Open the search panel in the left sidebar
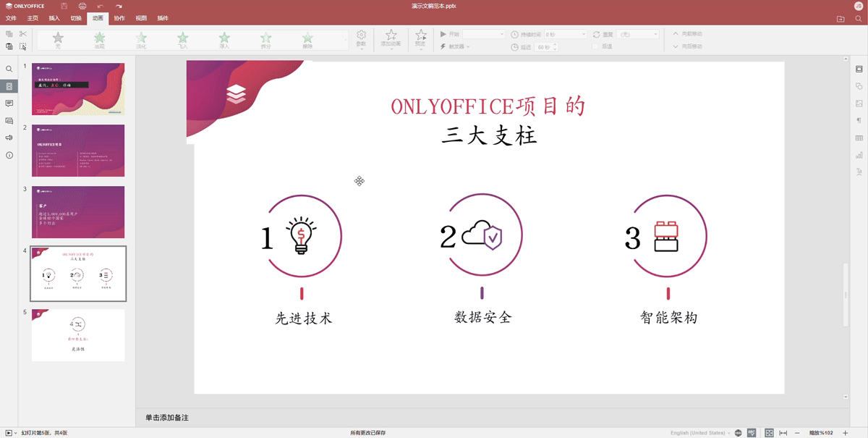The width and height of the screenshot is (868, 438). tap(9, 69)
